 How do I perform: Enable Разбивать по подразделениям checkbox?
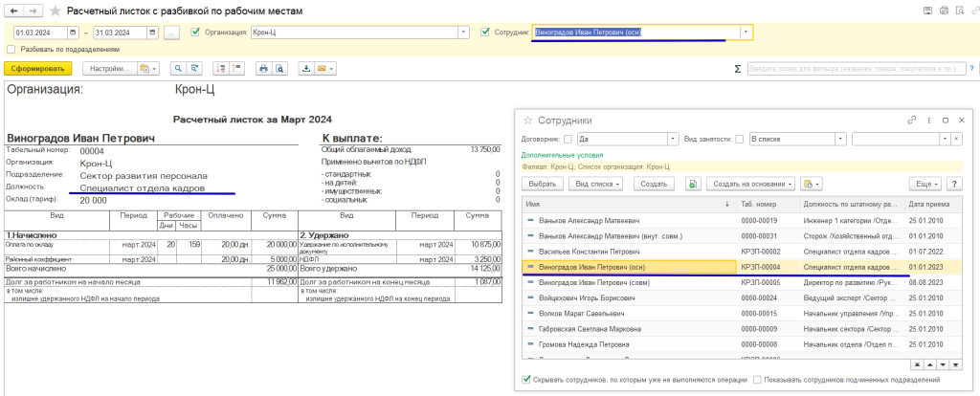click(11, 49)
